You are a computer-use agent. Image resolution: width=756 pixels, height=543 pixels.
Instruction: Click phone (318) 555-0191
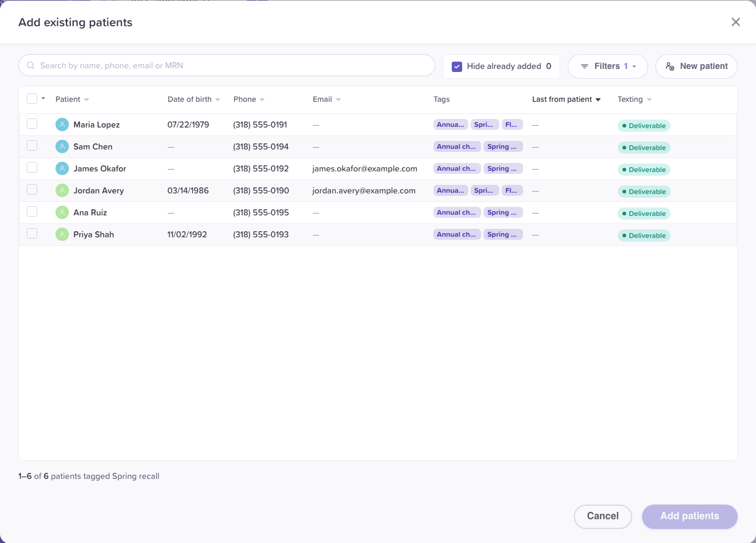[260, 124]
